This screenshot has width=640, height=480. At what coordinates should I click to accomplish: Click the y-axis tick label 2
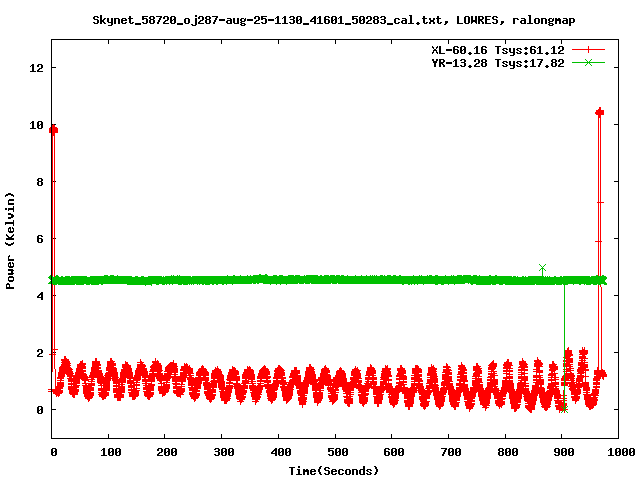point(40,353)
